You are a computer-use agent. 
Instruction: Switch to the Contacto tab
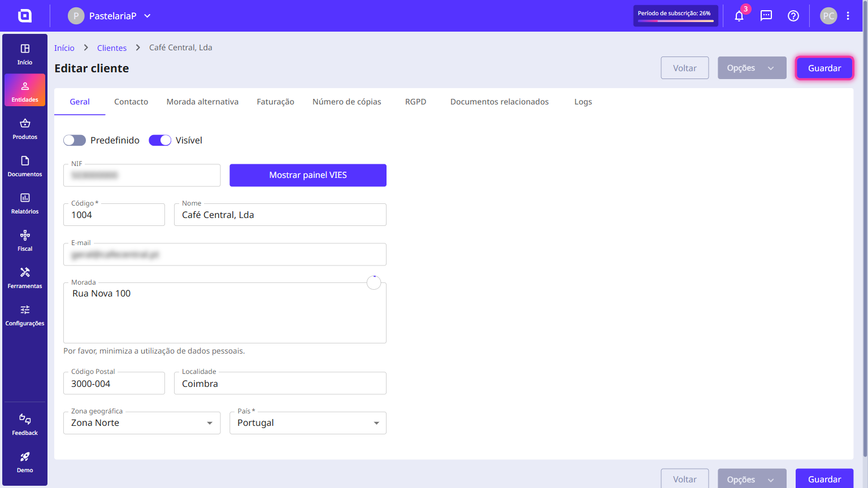131,102
